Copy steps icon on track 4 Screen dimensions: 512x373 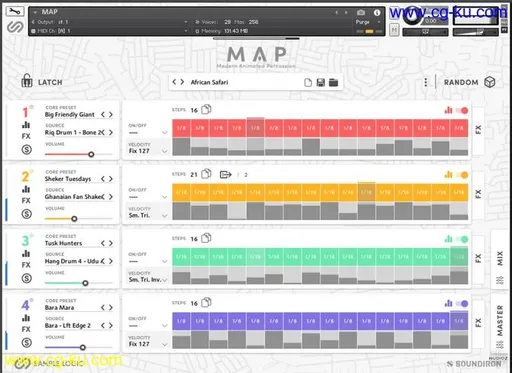tap(206, 302)
